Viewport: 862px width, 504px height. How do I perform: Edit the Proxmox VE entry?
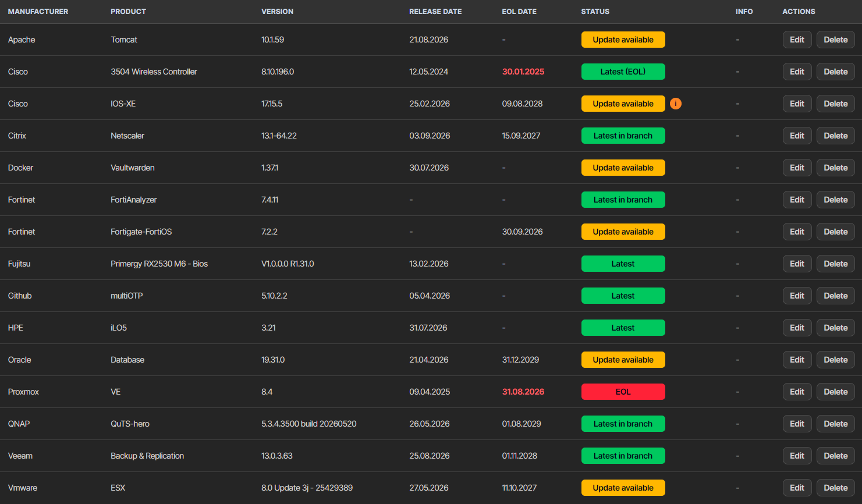[797, 392]
